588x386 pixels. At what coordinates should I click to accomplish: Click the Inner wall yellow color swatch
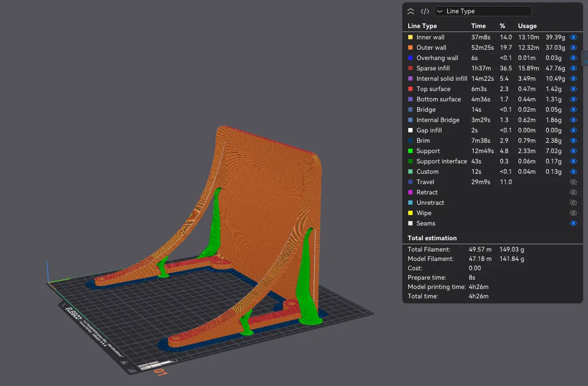[x=410, y=37]
